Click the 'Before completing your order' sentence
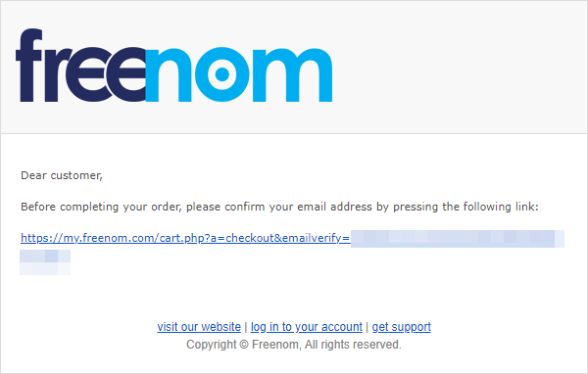The height and width of the screenshot is (374, 588). point(279,207)
